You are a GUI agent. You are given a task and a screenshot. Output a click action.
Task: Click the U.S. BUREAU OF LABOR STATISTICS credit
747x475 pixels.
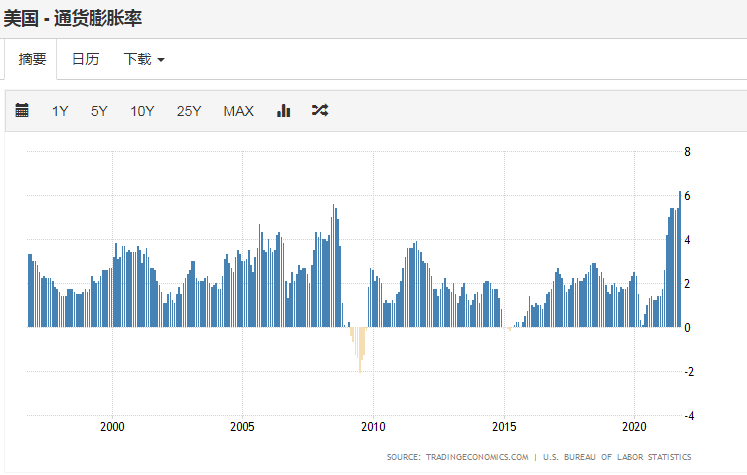[x=617, y=457]
